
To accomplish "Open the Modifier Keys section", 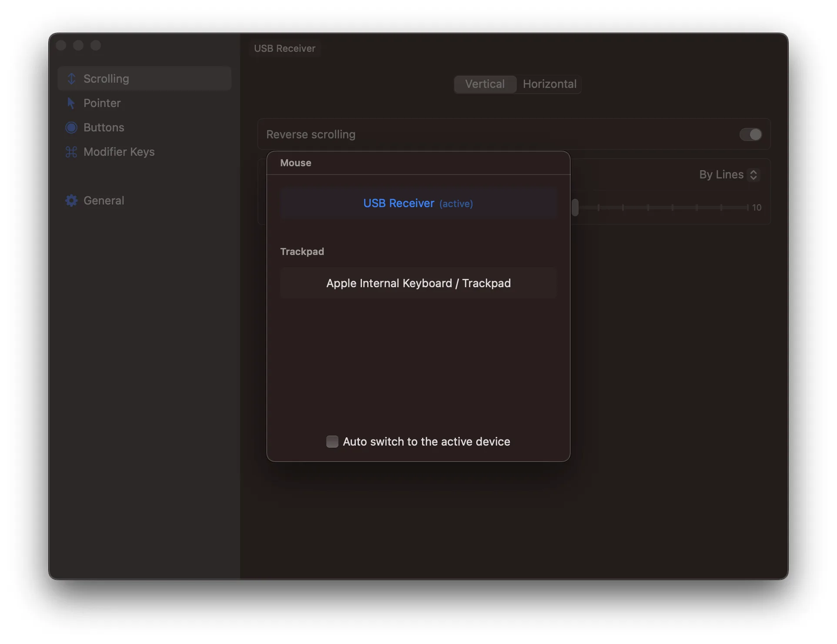I will pos(144,152).
